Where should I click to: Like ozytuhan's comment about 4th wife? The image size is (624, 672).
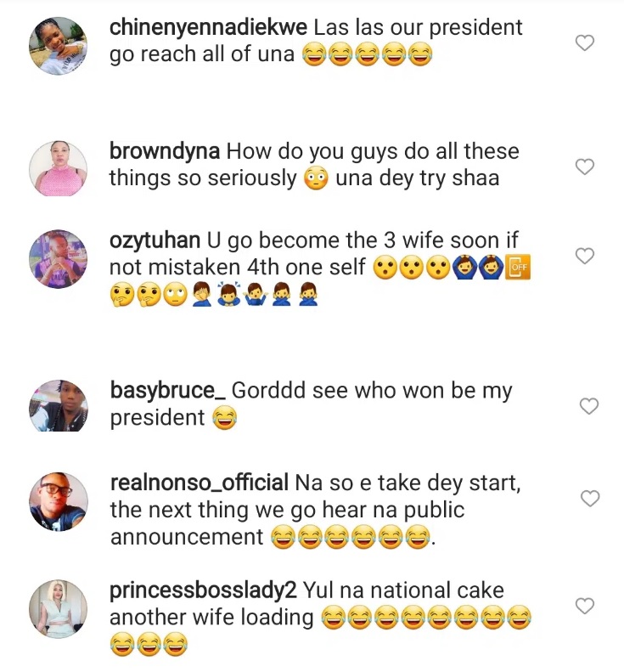pos(585,256)
